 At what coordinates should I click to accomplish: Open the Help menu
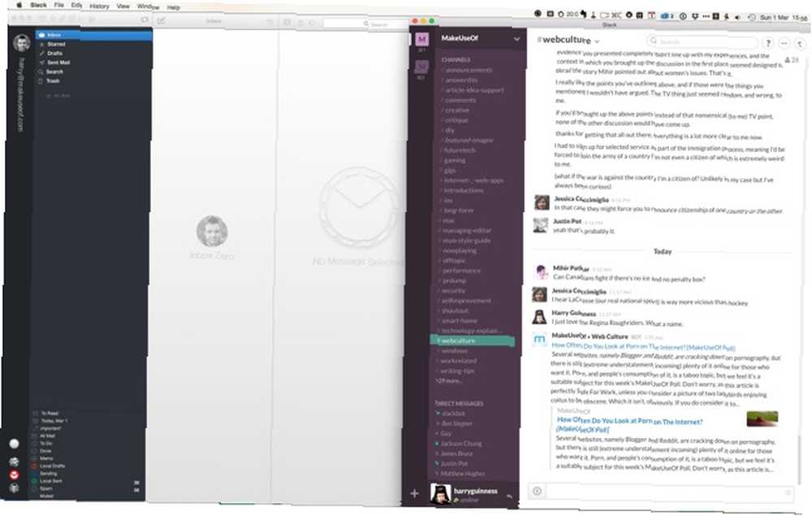174,7
